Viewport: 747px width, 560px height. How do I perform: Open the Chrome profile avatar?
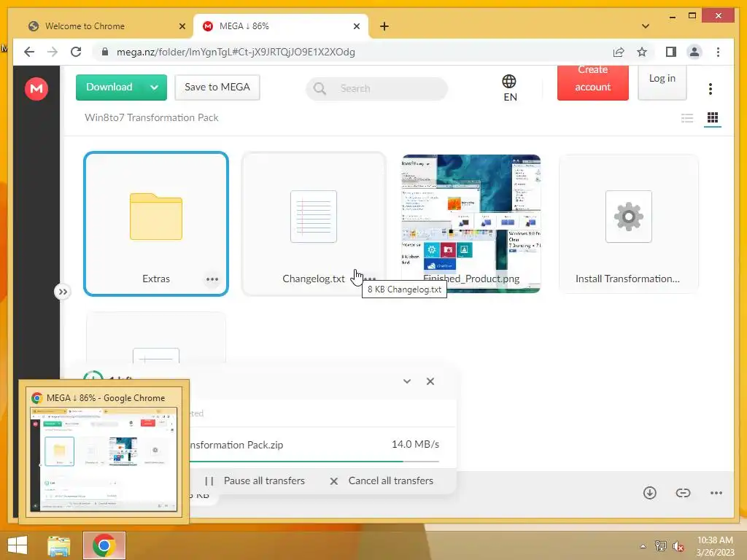[x=694, y=52]
